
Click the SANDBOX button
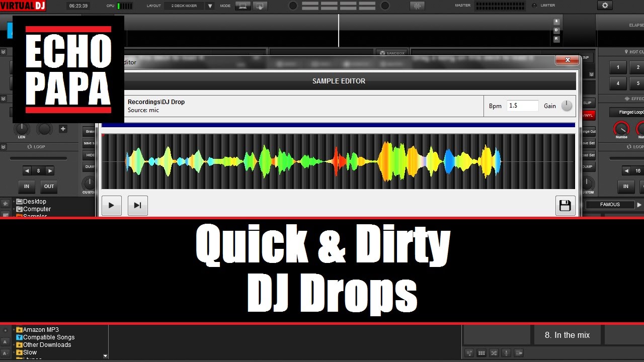click(391, 52)
